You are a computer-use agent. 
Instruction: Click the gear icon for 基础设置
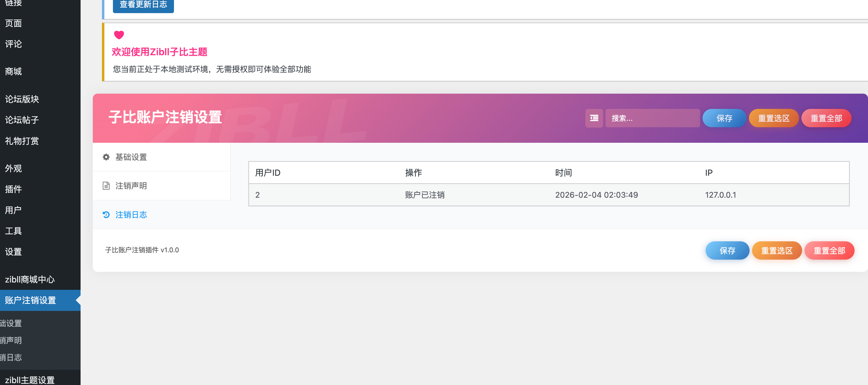pos(106,157)
